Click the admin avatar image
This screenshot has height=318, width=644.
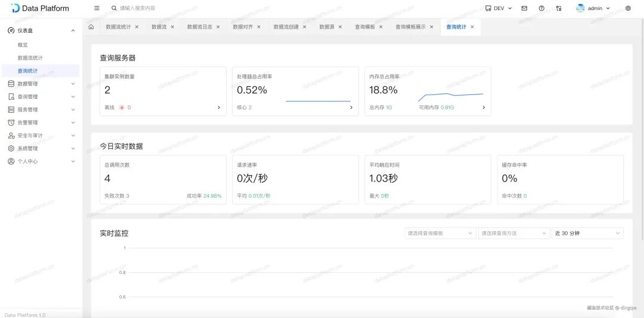click(580, 8)
